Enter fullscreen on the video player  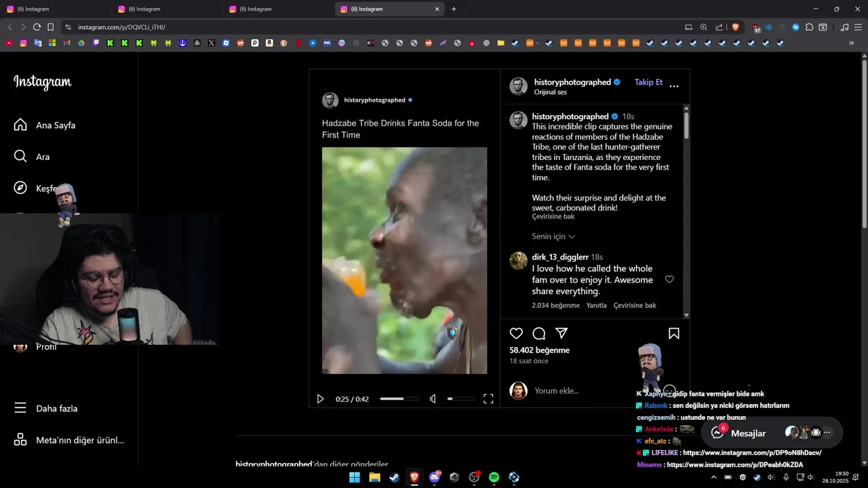pyautogui.click(x=488, y=399)
